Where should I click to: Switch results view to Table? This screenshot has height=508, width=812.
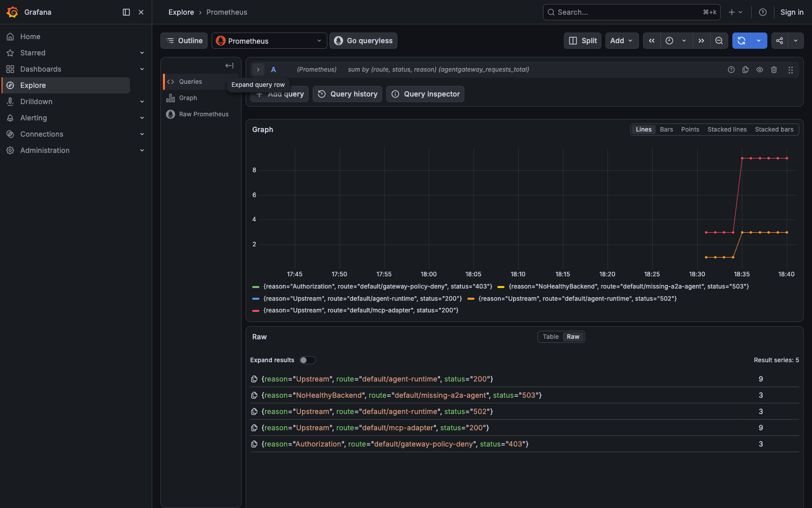pos(551,337)
